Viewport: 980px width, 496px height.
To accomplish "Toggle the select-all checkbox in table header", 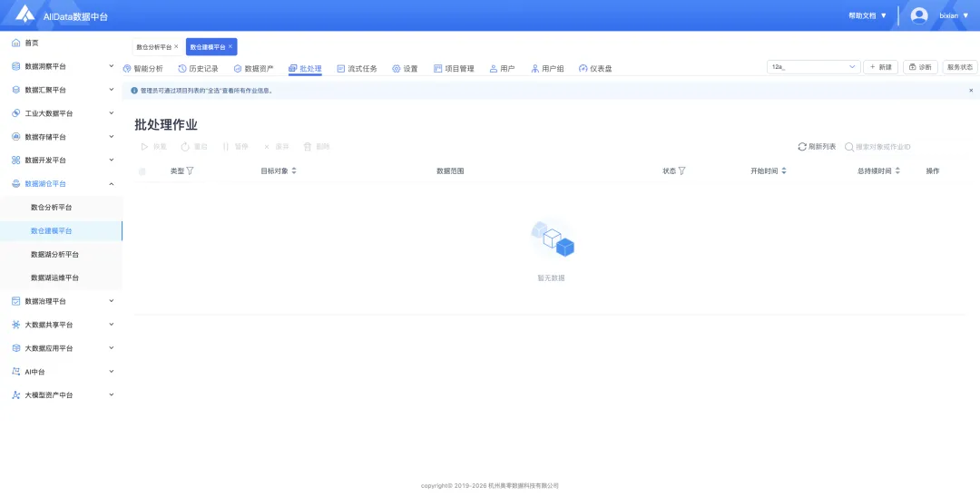I will 142,171.
